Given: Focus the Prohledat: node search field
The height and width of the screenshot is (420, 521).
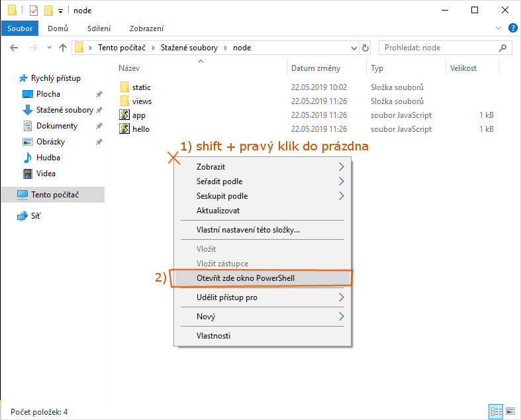Looking at the screenshot, I should (x=445, y=48).
